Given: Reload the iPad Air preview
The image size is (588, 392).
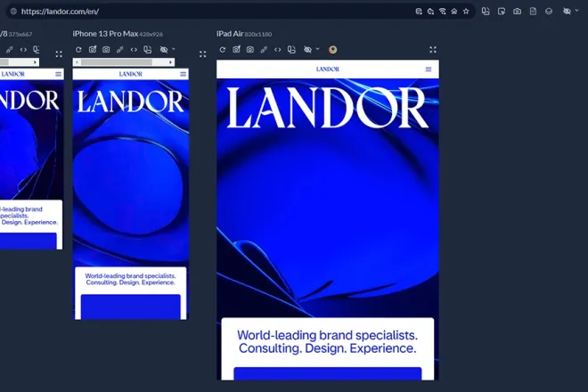Looking at the screenshot, I should [223, 50].
